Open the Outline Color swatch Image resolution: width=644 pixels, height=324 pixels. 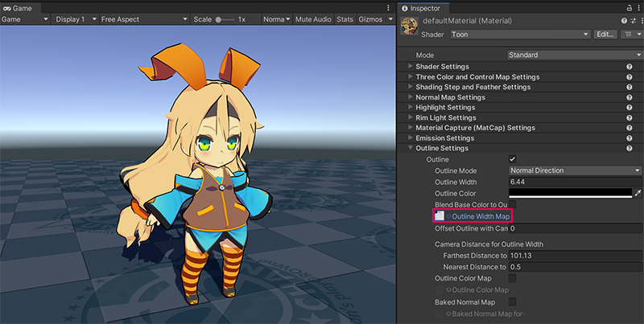[x=570, y=193]
